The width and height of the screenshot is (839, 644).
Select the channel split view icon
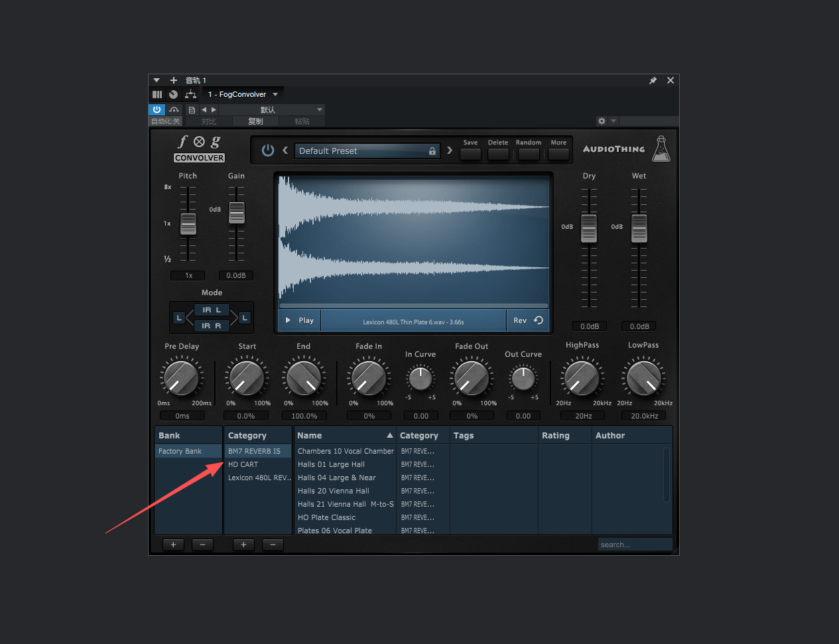157,94
